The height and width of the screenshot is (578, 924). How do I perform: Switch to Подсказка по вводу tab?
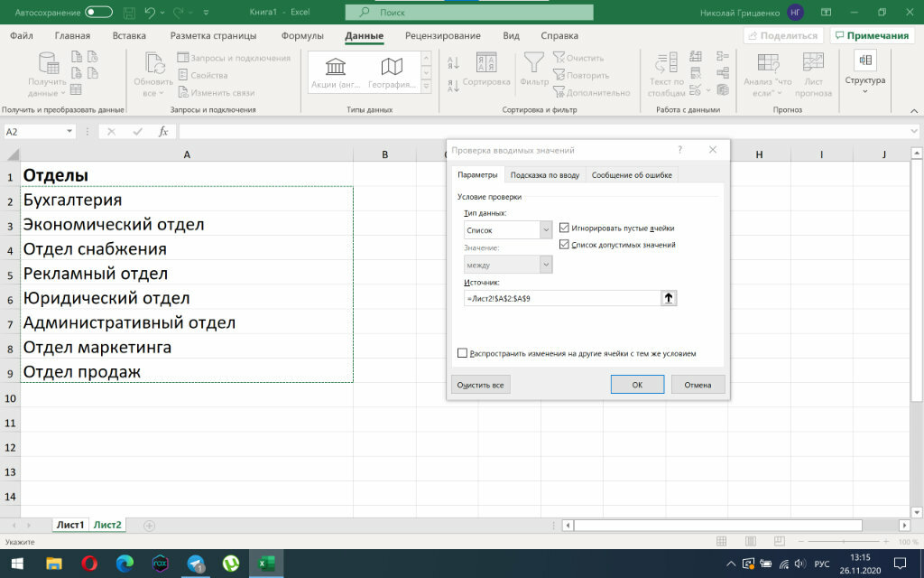point(544,175)
